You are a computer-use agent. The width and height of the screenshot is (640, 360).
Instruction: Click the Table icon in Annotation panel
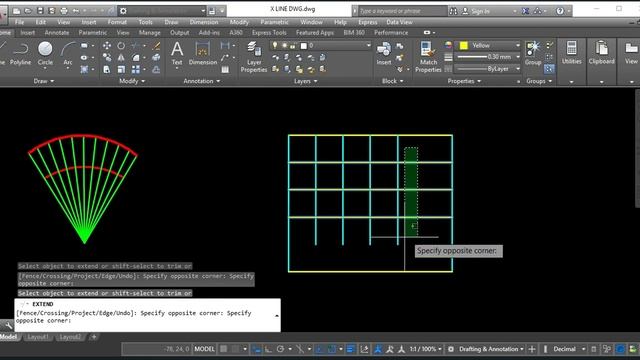coord(225,70)
